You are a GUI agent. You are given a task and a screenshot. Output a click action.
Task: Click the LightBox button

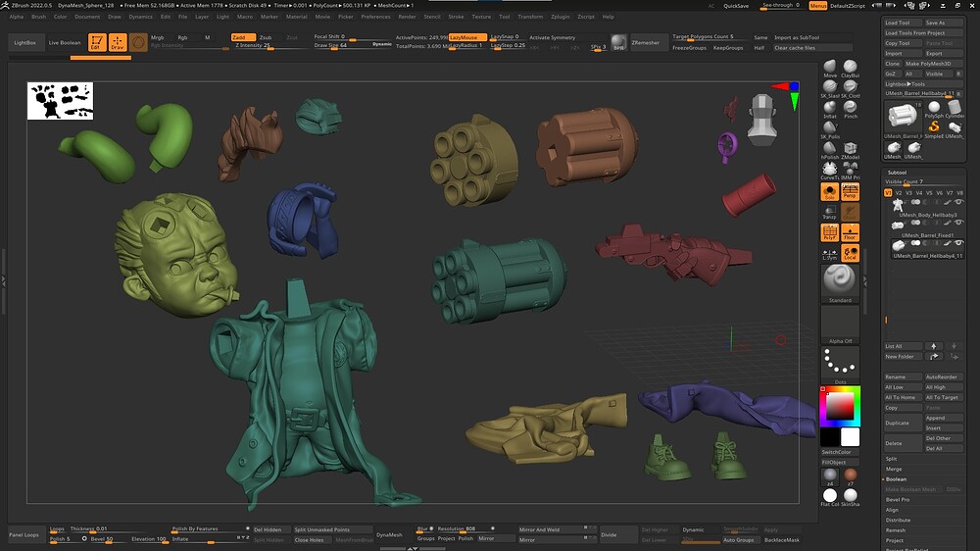pos(25,42)
